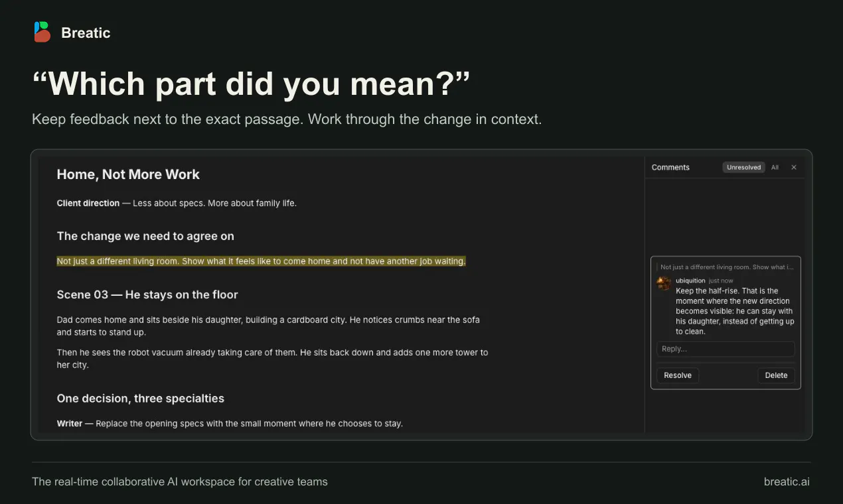Open the breatic.ai link

coord(787,482)
